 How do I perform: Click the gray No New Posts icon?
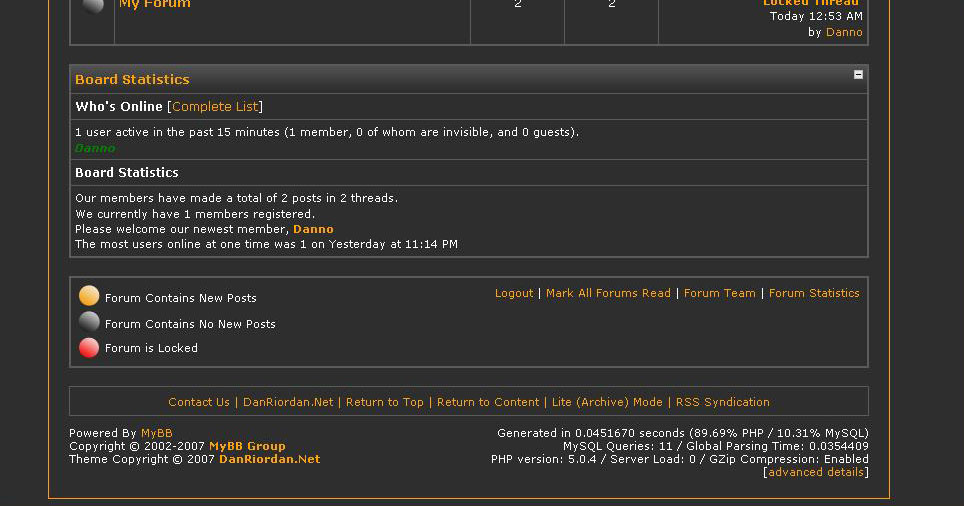(89, 322)
